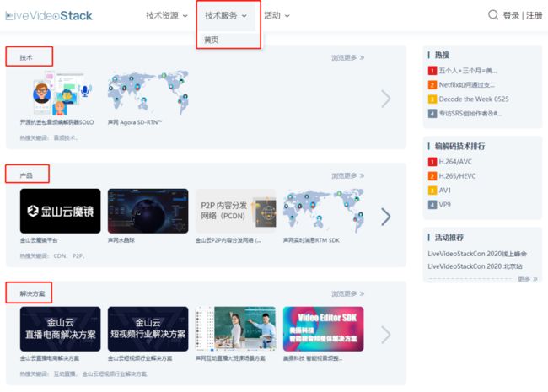Select H.265/HEVC in codec ranking
548x392 pixels.
coord(458,176)
